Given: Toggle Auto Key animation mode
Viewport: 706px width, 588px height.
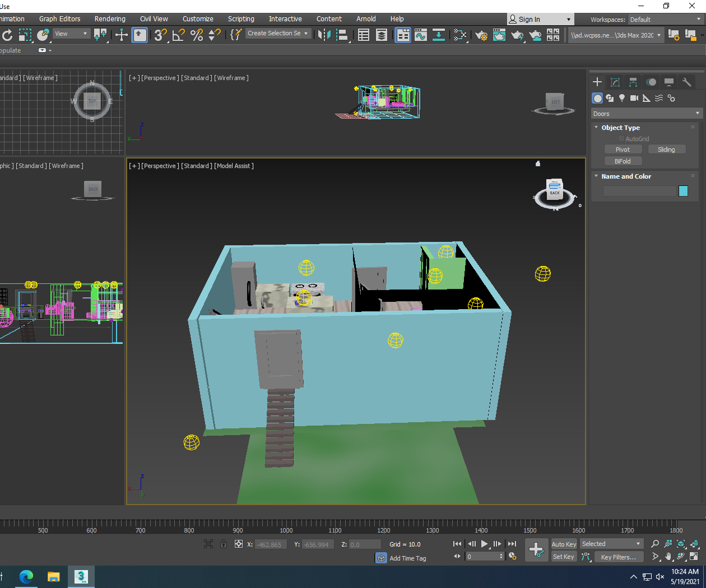Looking at the screenshot, I should (564, 544).
